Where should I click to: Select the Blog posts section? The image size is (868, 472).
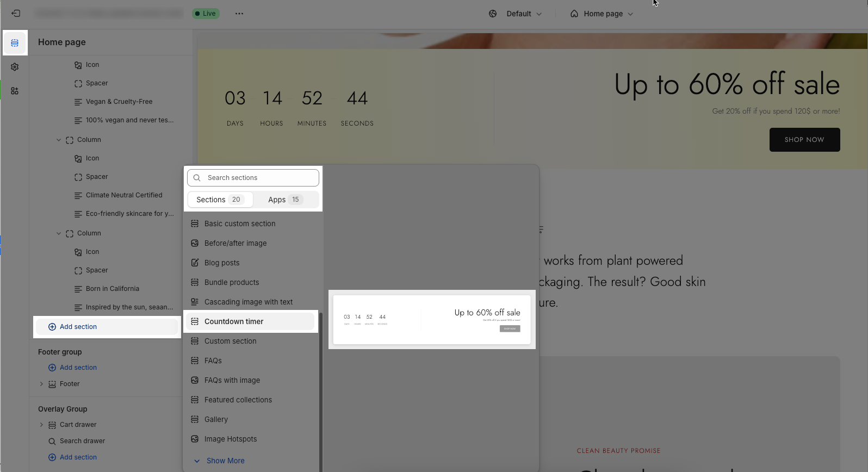[x=222, y=263]
